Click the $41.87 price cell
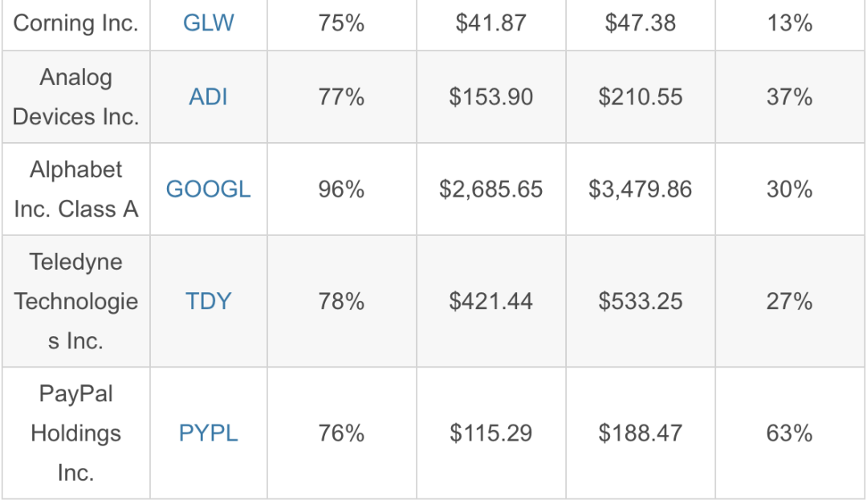This screenshot has height=504, width=867. tap(491, 23)
